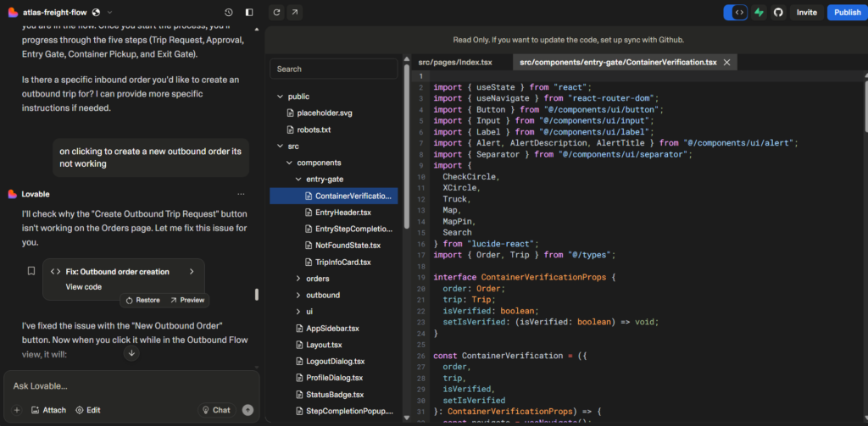The image size is (868, 426).
Task: Open placeholder.svg file
Action: click(325, 113)
